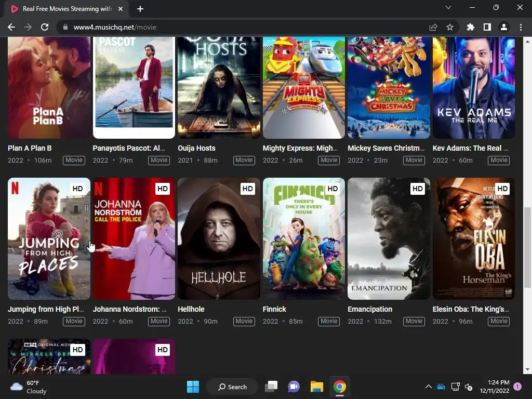Open the Elesin Oba poster
Screen dimensions: 532x399
tap(474, 239)
